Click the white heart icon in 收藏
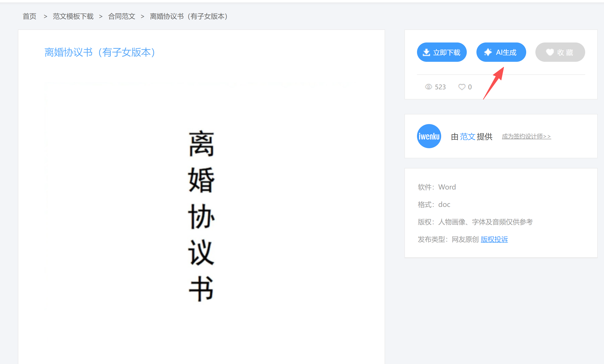This screenshot has height=364, width=604. 550,52
